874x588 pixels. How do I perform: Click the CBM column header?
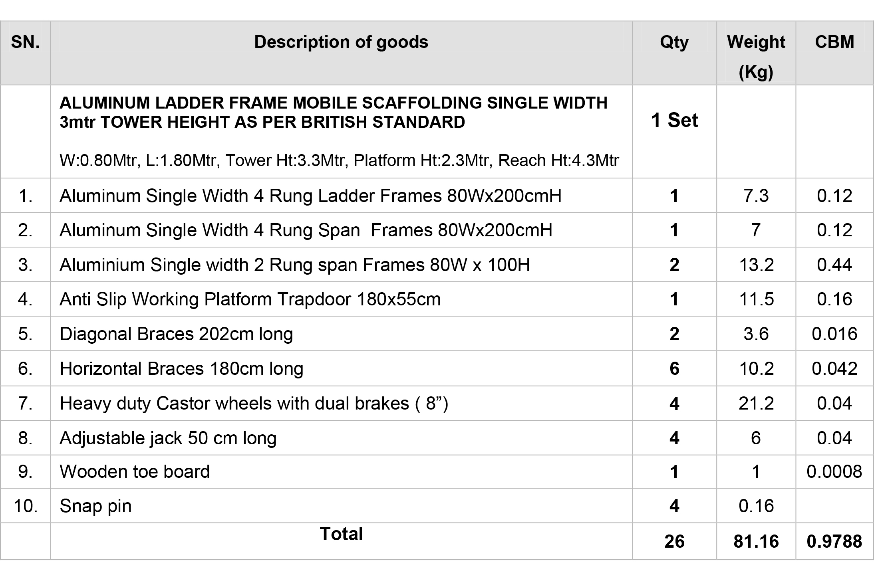pos(834,53)
